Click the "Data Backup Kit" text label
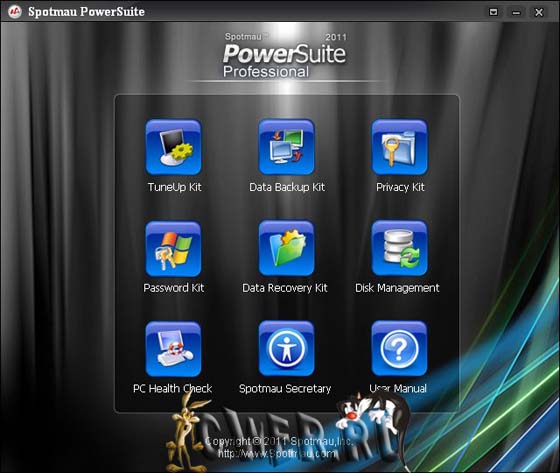Screen dimensions: 560x473 [x=287, y=187]
